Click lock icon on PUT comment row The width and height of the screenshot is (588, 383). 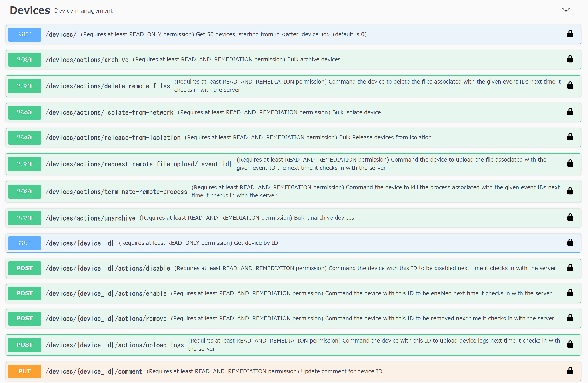(x=570, y=371)
